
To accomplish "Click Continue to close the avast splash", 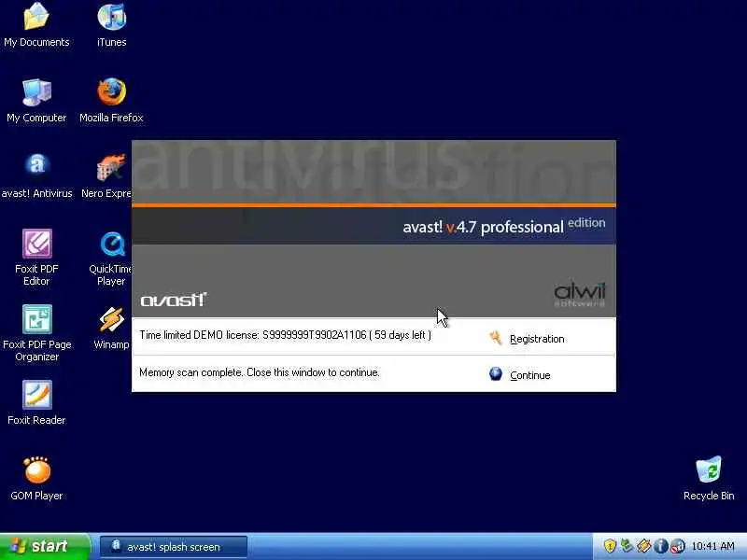I will point(529,375).
